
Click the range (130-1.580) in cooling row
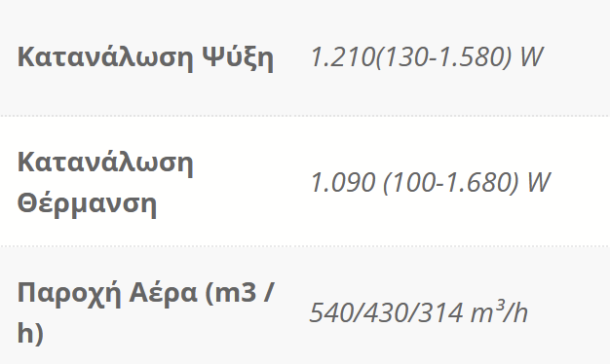443,56
